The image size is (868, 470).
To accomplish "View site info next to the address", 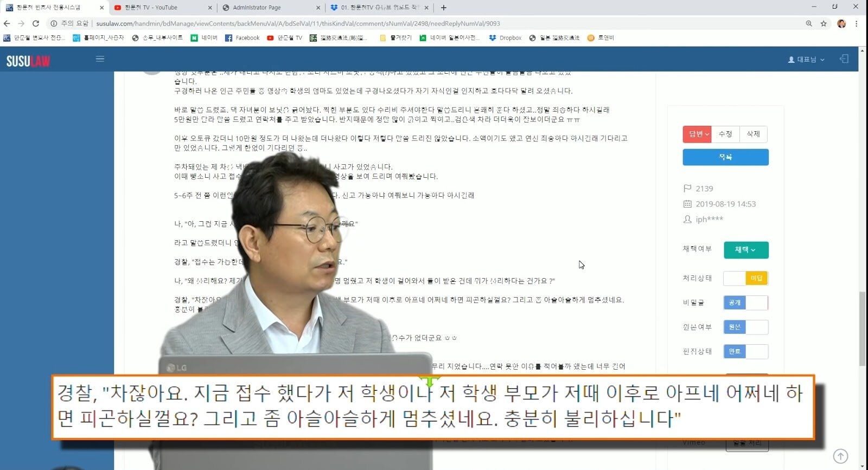I will click(54, 23).
